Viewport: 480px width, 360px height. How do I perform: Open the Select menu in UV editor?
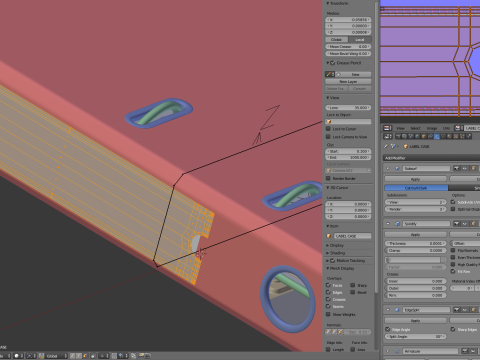click(415, 128)
